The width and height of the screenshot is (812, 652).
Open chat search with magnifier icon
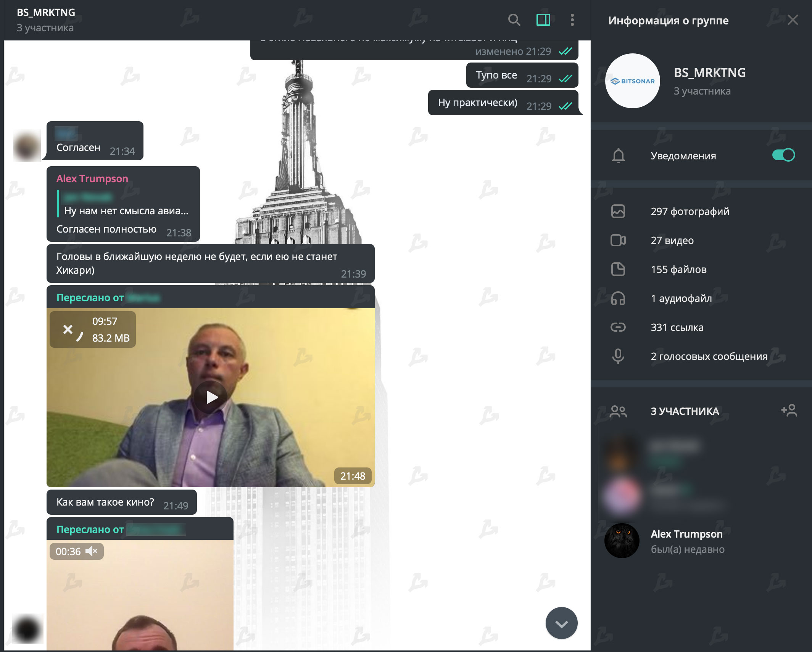514,20
